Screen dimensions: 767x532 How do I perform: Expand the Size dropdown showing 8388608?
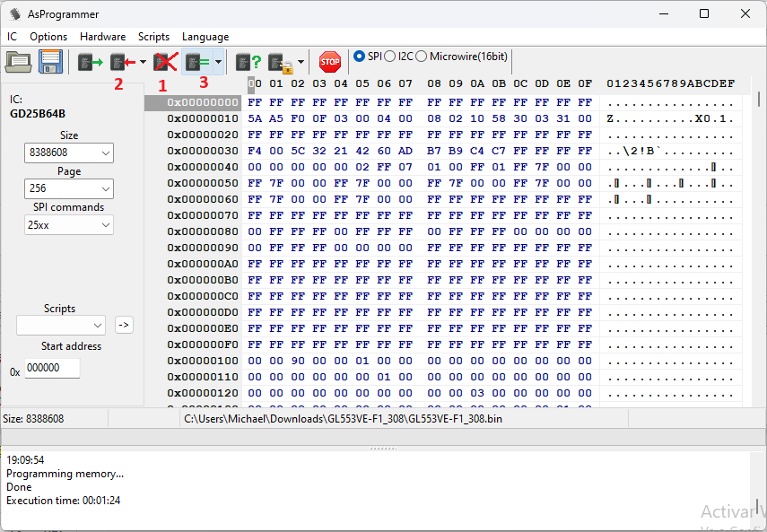click(x=69, y=153)
